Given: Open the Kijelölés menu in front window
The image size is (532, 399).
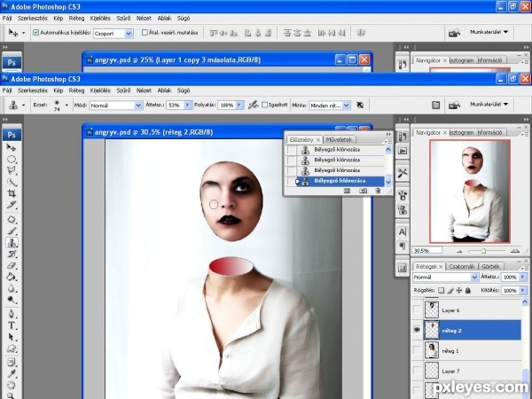Looking at the screenshot, I should (100, 90).
